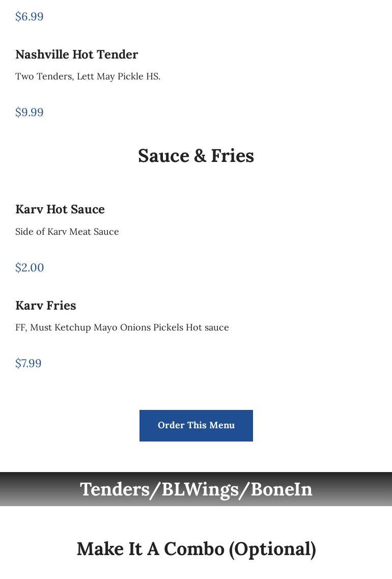Click the Tenders/BLWings/BoneIn section banner
Image resolution: width=392 pixels, height=579 pixels.
[196, 489]
